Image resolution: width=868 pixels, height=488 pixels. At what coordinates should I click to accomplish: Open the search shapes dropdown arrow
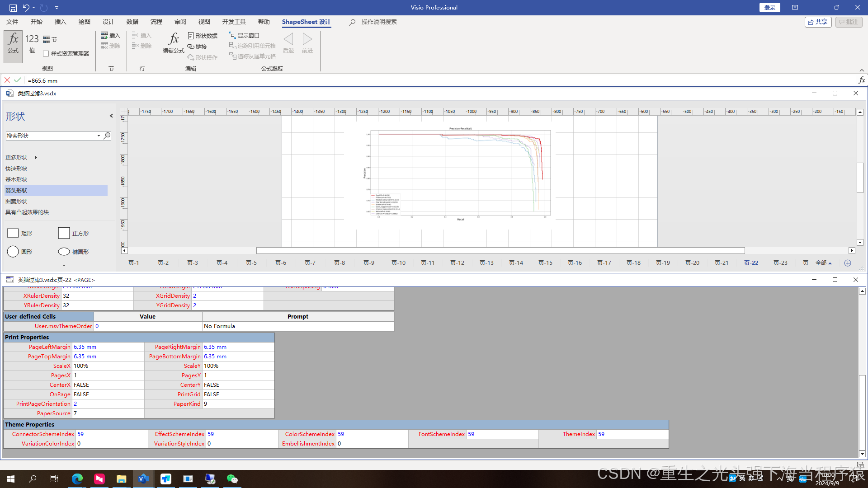click(x=99, y=136)
